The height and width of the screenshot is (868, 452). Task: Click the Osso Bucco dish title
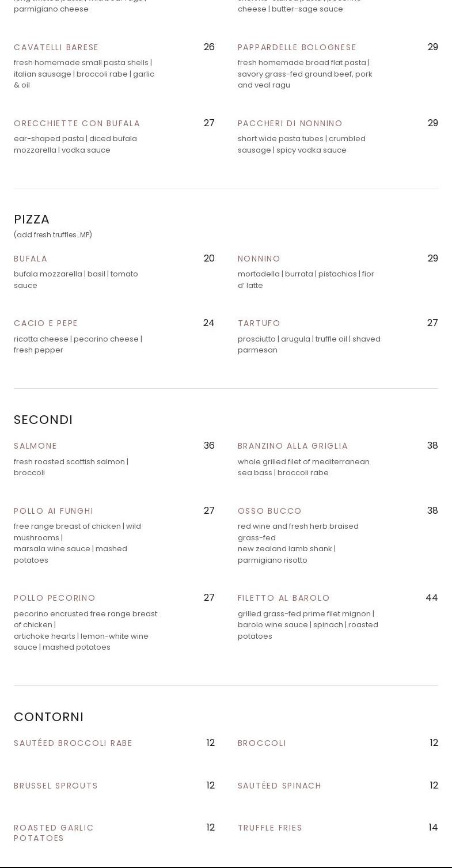270,511
